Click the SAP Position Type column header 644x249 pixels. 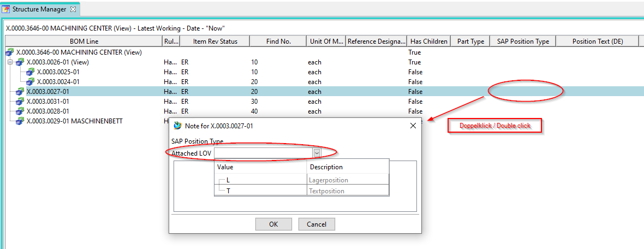point(523,41)
